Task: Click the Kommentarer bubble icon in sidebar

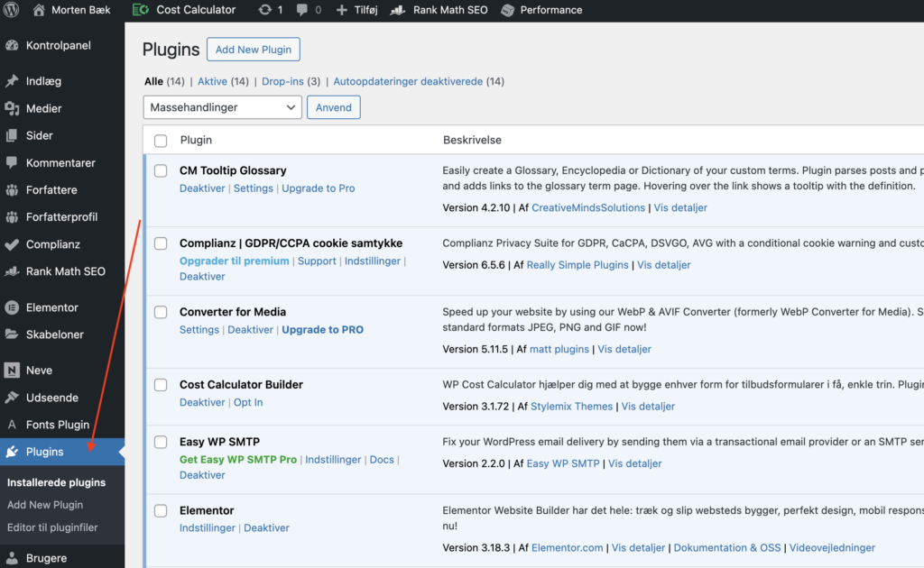Action: tap(12, 162)
